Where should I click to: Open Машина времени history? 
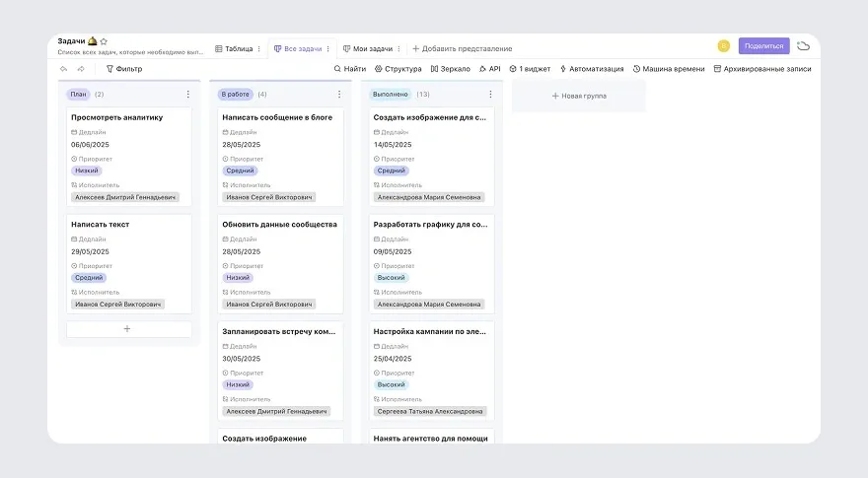(668, 69)
